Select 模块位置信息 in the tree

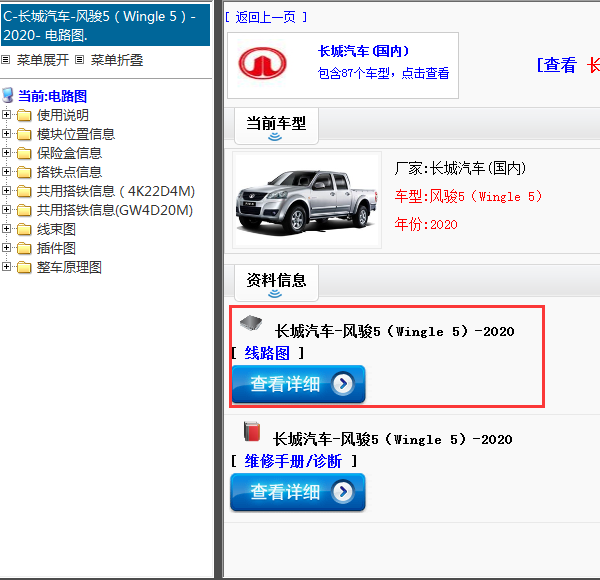coord(76,134)
